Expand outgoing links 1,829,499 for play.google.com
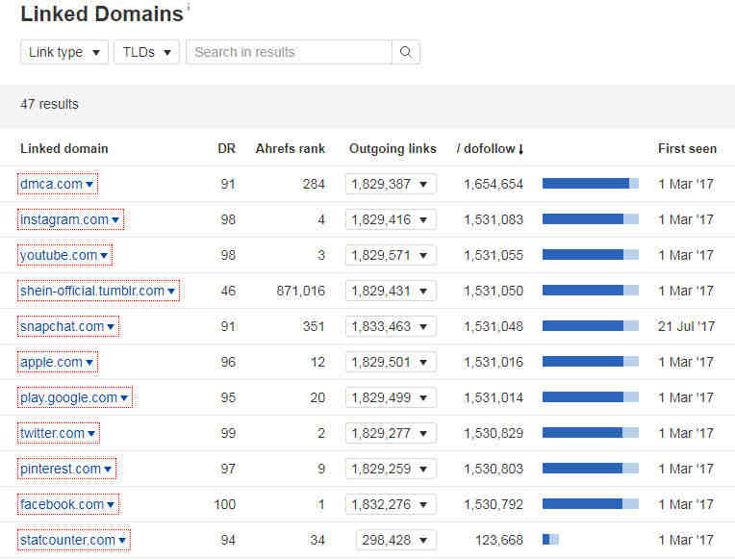The image size is (735, 560). pyautogui.click(x=391, y=397)
